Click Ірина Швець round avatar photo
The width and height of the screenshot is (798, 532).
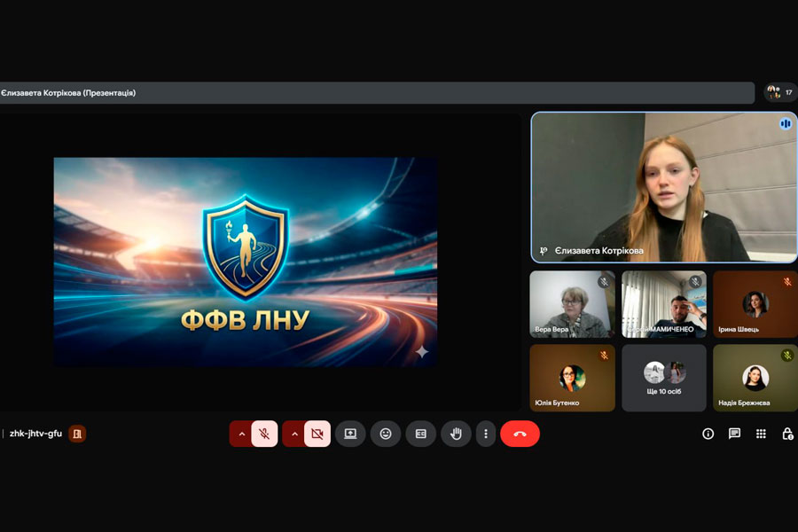click(x=755, y=304)
